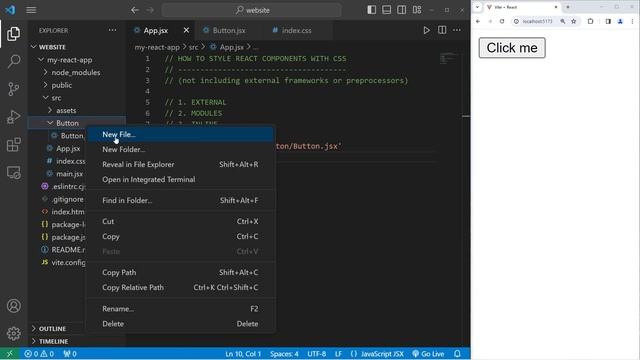Change indentation via Spaces: 4
The height and width of the screenshot is (360, 640).
(x=284, y=354)
